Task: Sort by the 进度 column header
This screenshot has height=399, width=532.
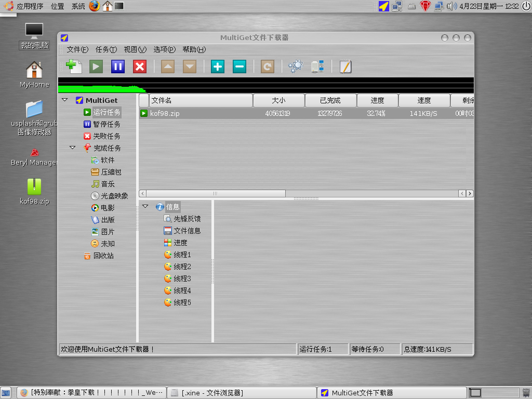Action: [378, 100]
